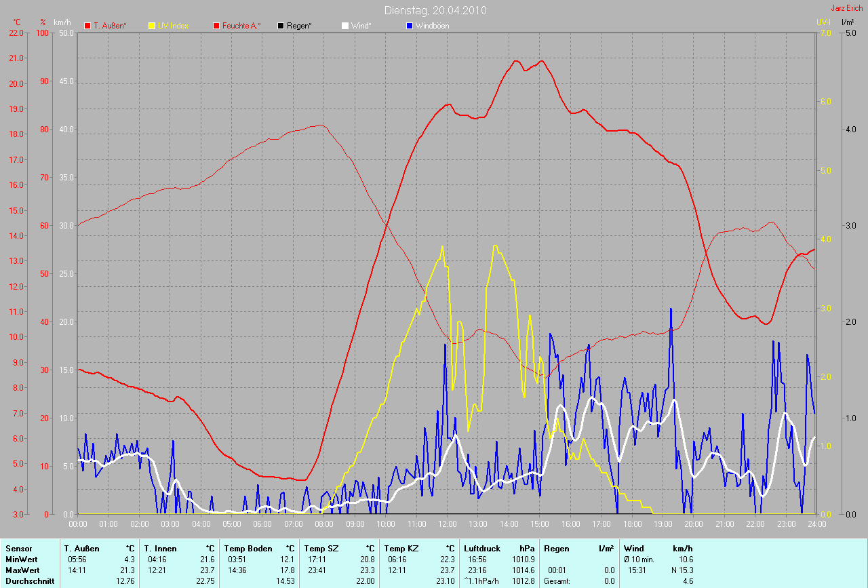Click the blue Windböen legend square

[x=410, y=26]
